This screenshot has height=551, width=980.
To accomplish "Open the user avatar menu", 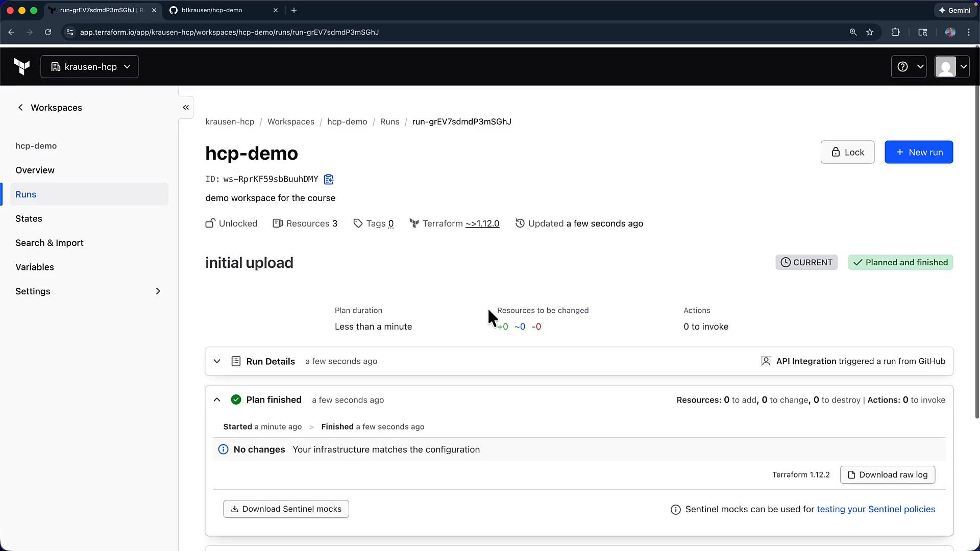I will pyautogui.click(x=952, y=67).
